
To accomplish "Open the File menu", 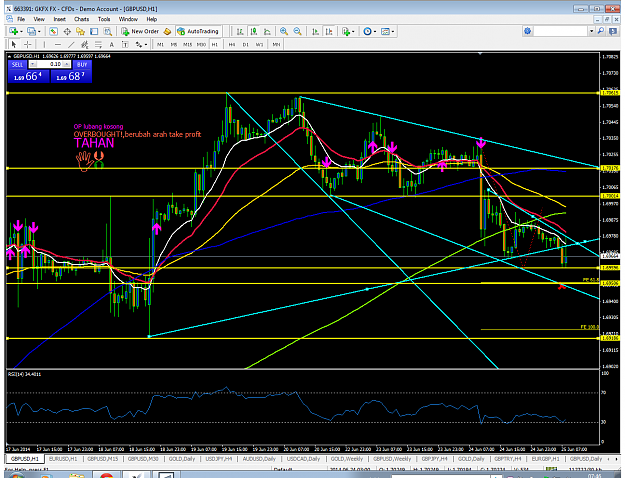I will [x=21, y=19].
